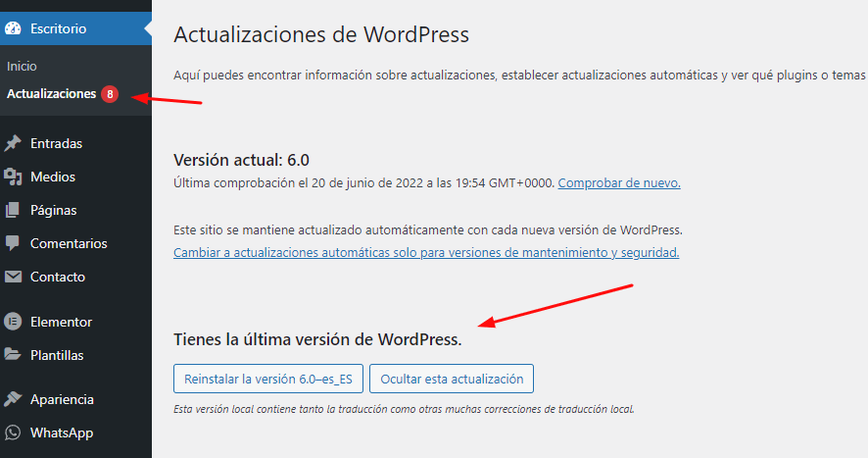This screenshot has height=458, width=868.
Task: Click Ocultar esta actualización button
Action: 452,379
